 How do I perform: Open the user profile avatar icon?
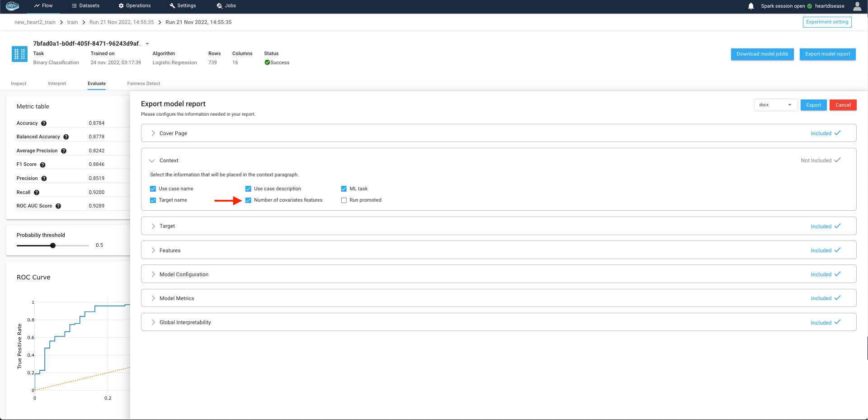point(857,6)
